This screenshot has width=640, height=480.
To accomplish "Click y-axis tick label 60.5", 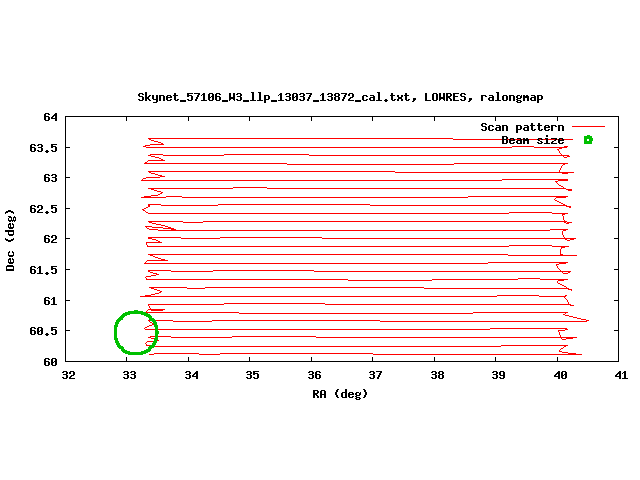I will tap(43, 331).
